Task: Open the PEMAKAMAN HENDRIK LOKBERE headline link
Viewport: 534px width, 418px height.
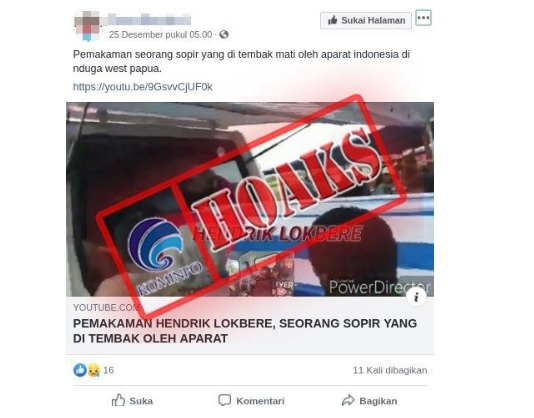Action: (x=245, y=331)
